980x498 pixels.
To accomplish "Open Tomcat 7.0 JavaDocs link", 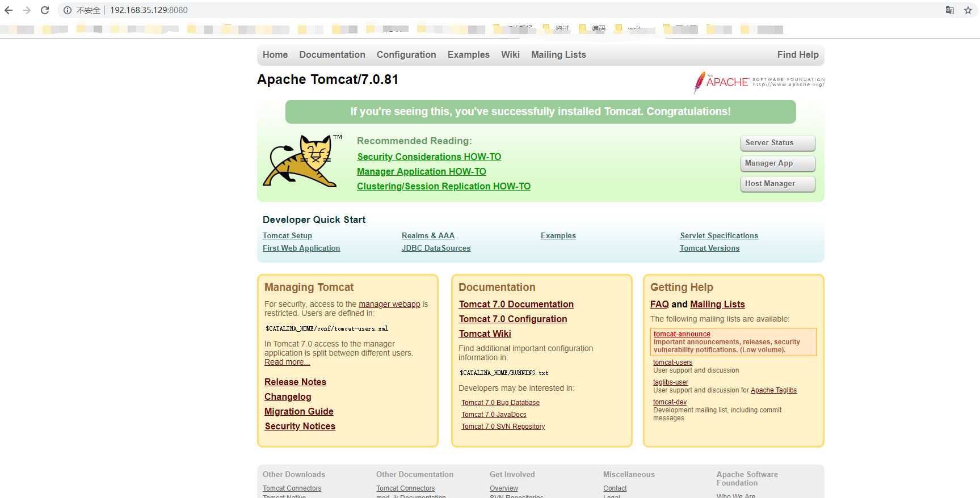I will click(494, 415).
